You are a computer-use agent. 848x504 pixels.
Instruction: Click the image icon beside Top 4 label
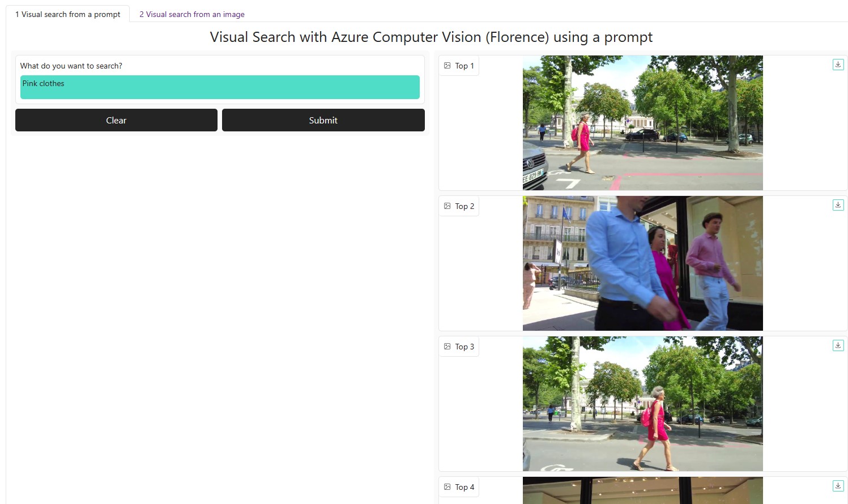448,487
